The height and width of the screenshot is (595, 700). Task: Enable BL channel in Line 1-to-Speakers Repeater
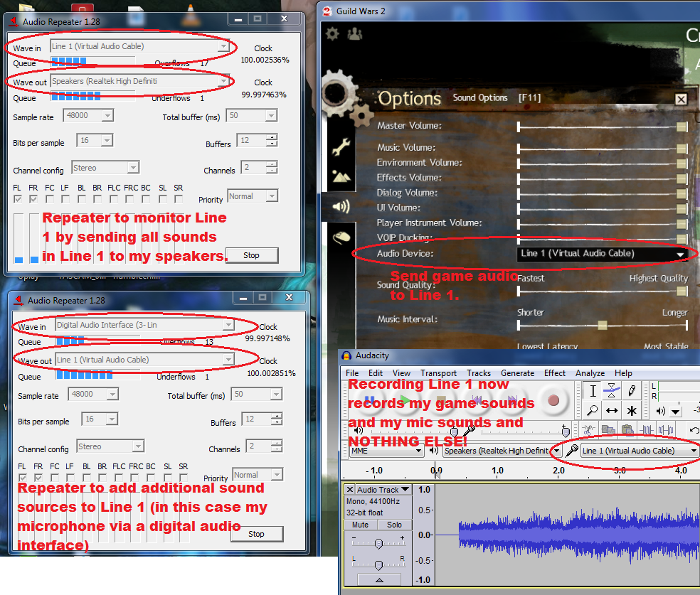pyautogui.click(x=82, y=199)
